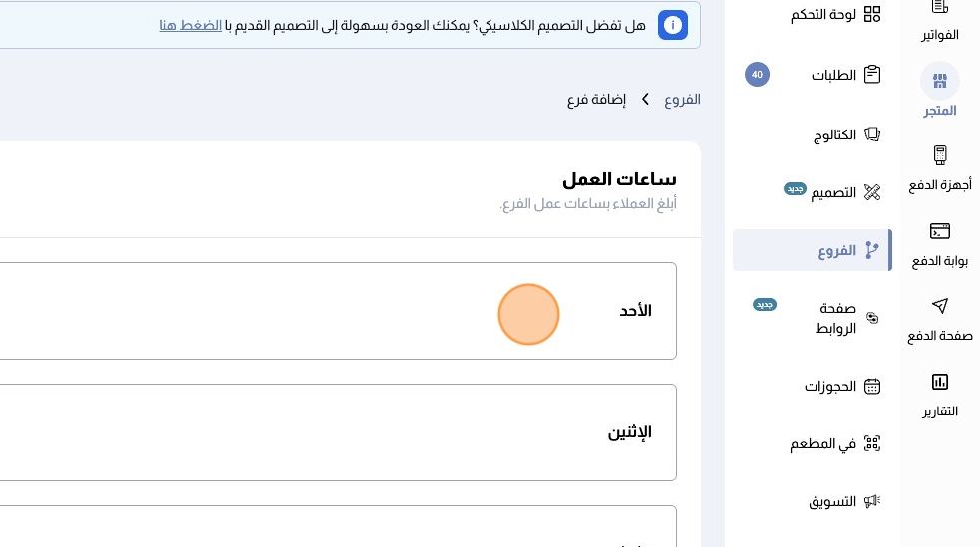Click the blue info icon in banner

pyautogui.click(x=673, y=25)
